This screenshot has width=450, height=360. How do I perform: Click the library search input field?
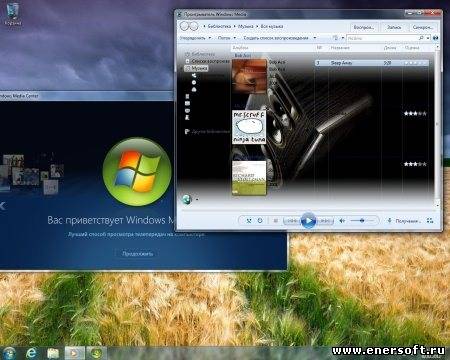click(x=382, y=38)
